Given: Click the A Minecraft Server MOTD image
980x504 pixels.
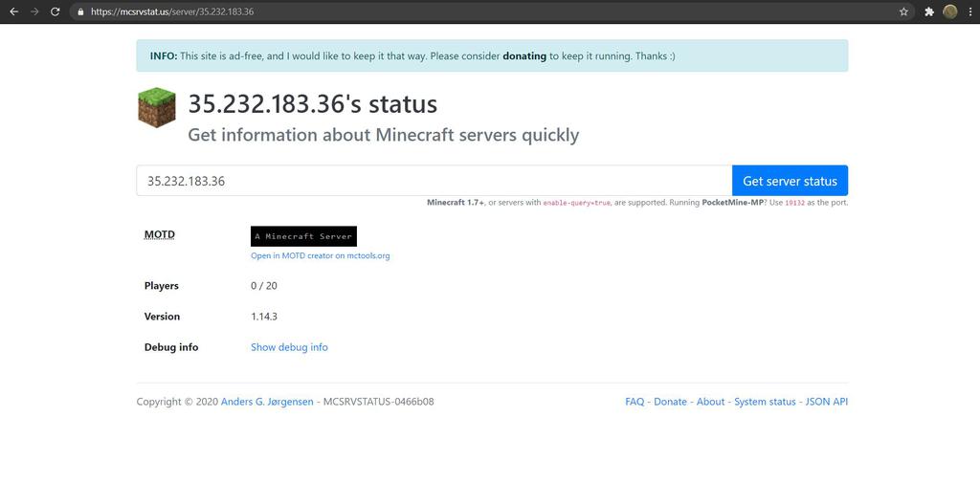Looking at the screenshot, I should coord(303,236).
